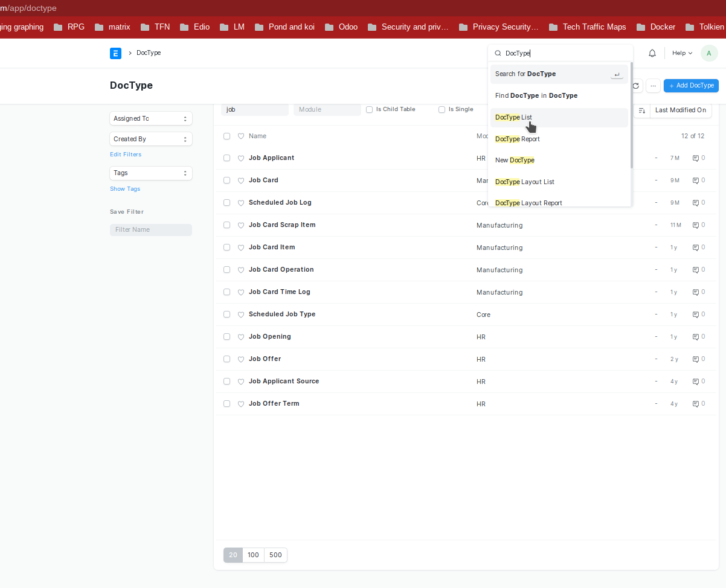Like Job Opening using heart icon
Viewport: 726px width, 588px height.
(x=241, y=337)
